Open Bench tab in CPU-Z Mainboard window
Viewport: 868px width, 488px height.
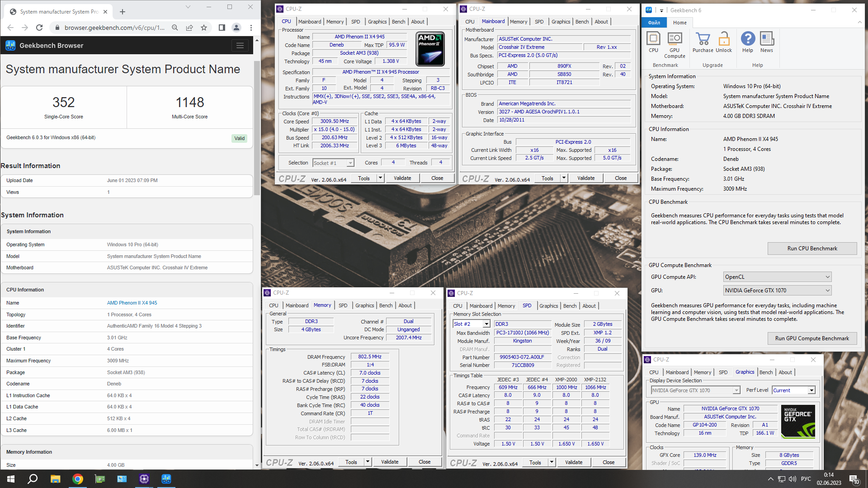tap(582, 22)
